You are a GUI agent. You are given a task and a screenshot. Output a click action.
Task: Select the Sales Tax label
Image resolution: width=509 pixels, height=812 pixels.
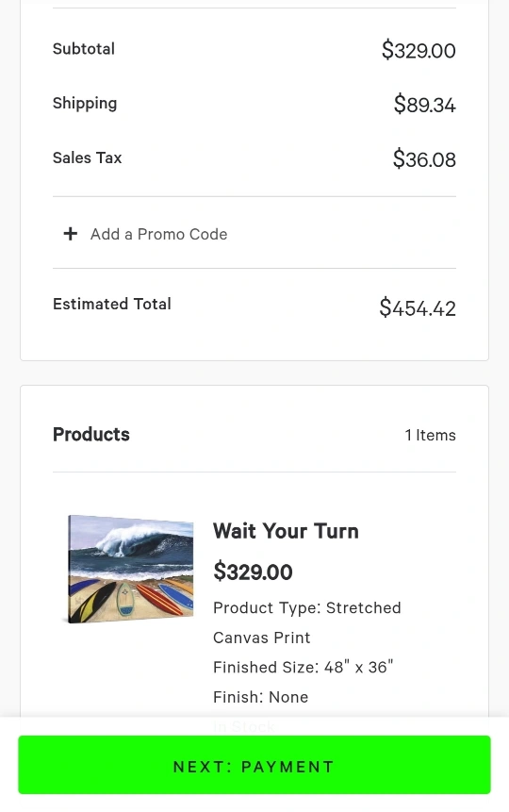[x=87, y=157]
